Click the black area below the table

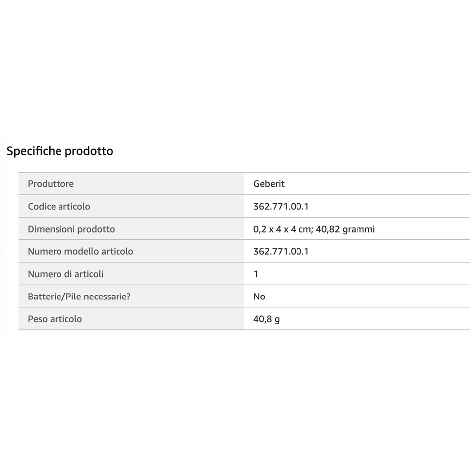click(x=238, y=407)
